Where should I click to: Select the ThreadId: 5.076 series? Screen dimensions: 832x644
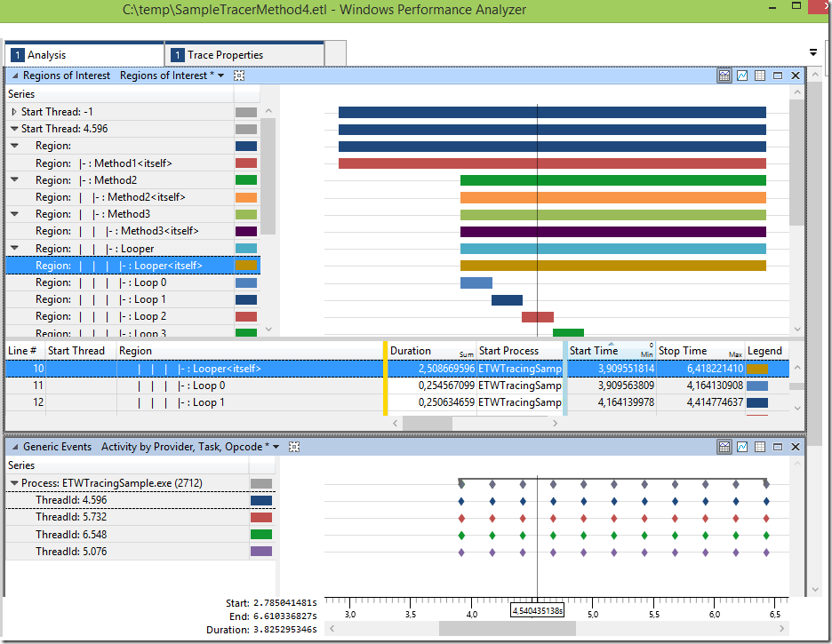[140, 552]
